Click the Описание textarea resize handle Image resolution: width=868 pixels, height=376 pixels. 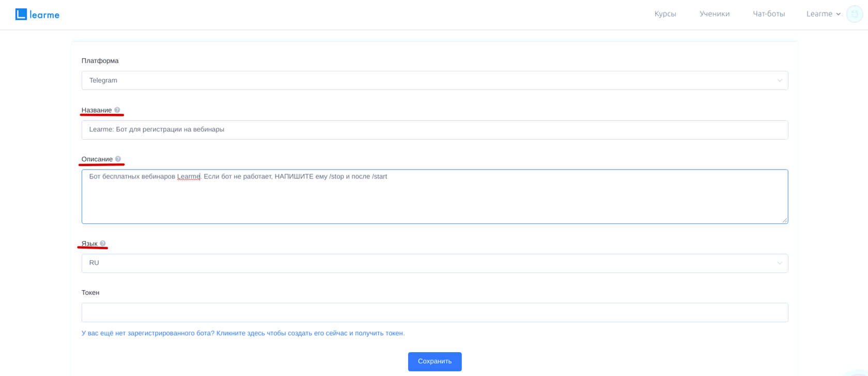tap(784, 220)
